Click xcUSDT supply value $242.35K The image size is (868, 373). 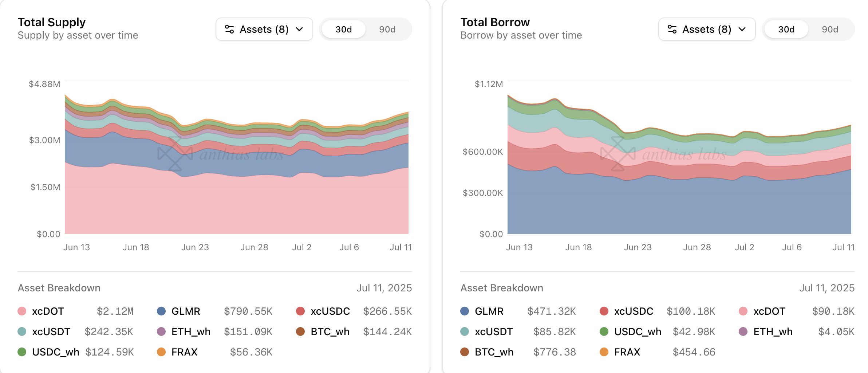[109, 332]
